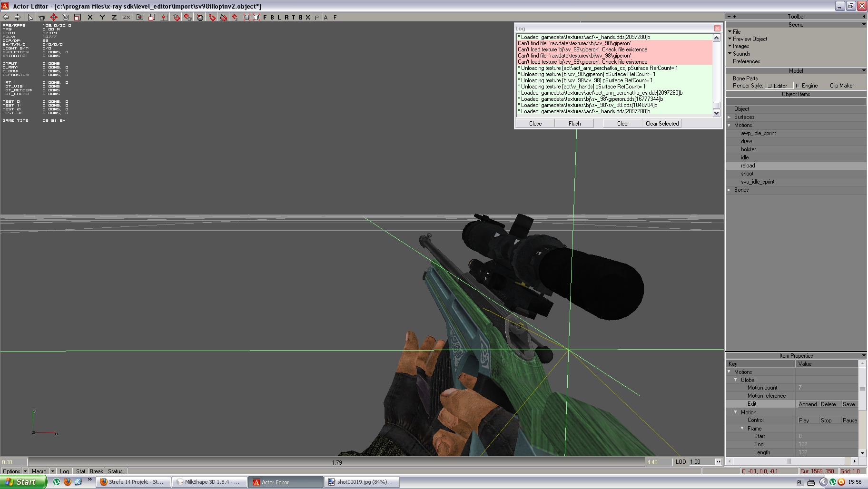
Task: Open Preferences in Scene panel
Action: coord(746,61)
